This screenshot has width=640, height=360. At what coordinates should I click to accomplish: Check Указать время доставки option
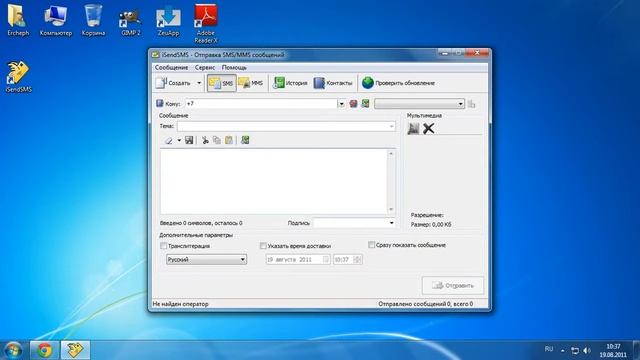click(263, 246)
